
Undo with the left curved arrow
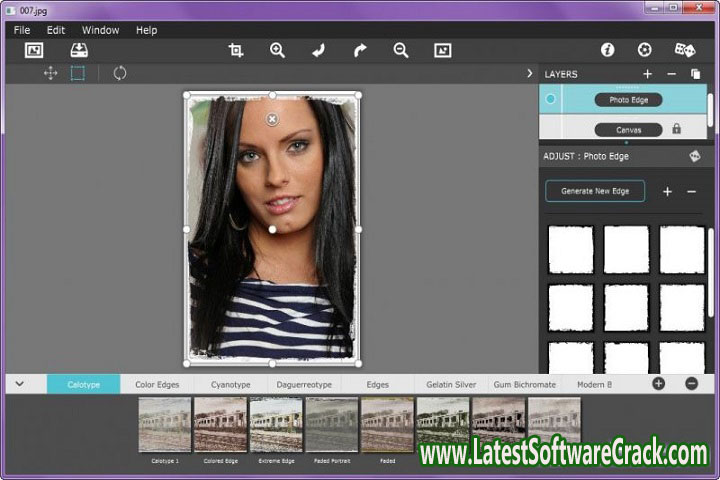click(318, 50)
